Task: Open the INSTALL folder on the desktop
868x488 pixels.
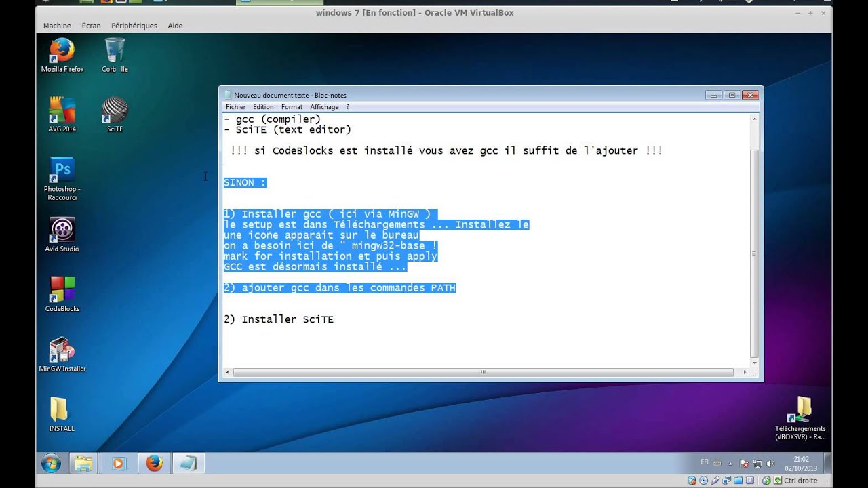Action: [62, 414]
